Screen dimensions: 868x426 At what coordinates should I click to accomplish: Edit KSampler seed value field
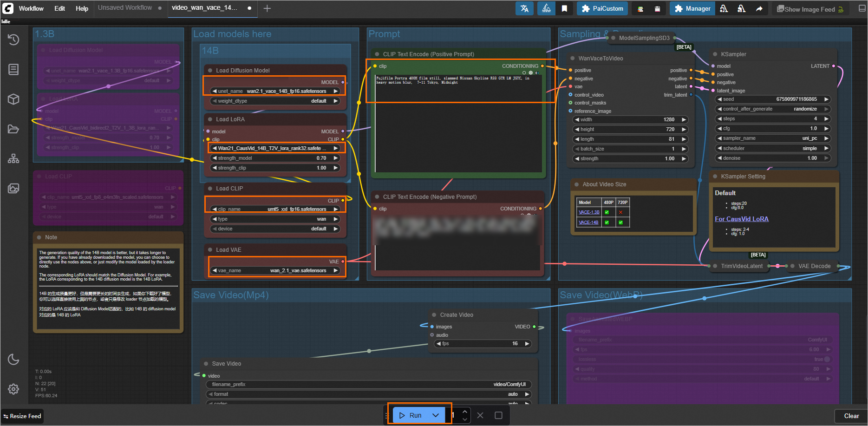[773, 99]
